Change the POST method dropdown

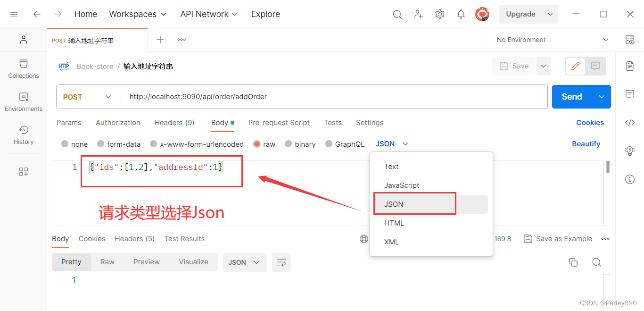pos(89,97)
